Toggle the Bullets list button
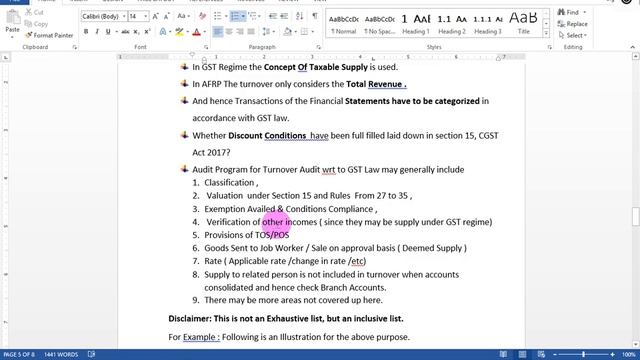The width and height of the screenshot is (640, 360). coord(218,16)
